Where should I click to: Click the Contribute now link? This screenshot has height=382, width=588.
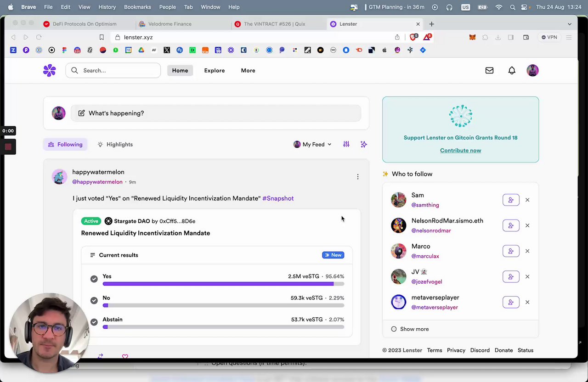461,151
